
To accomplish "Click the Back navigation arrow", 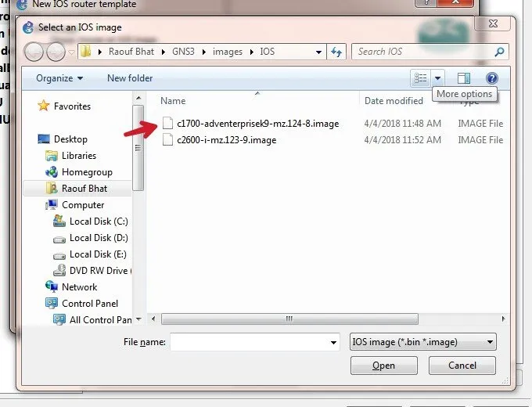I will click(34, 52).
